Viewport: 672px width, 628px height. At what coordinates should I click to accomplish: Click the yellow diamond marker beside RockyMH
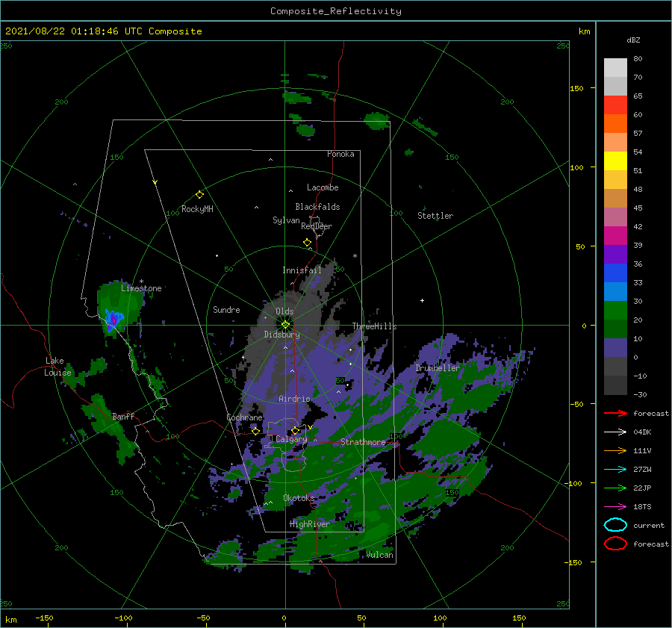199,195
